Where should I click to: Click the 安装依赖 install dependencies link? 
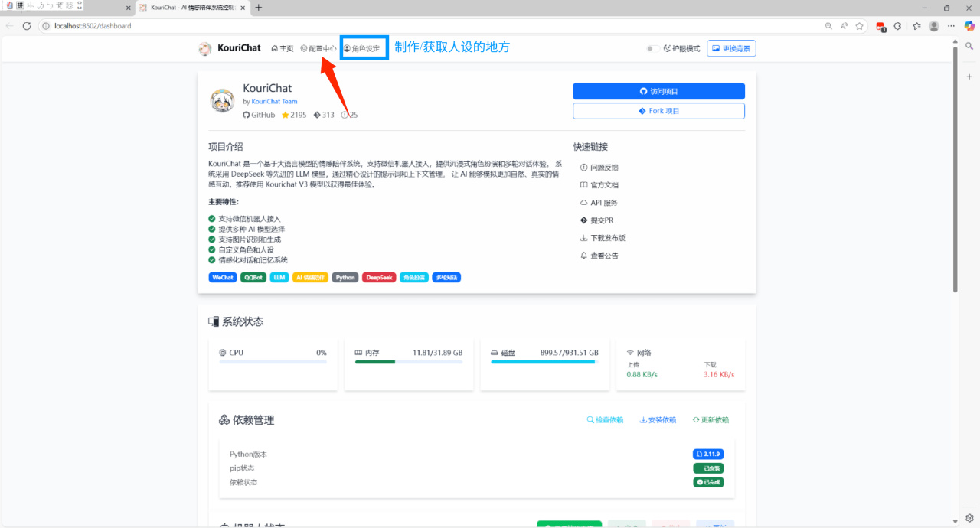658,420
